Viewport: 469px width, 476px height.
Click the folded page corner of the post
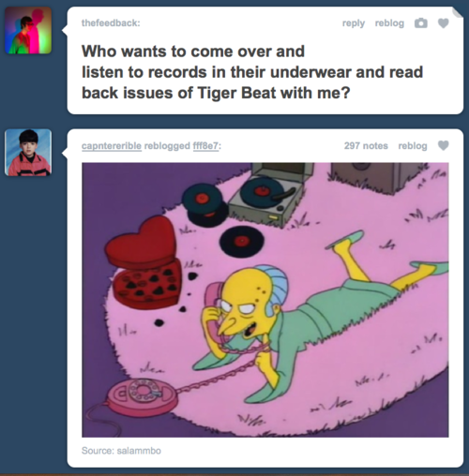(x=458, y=12)
